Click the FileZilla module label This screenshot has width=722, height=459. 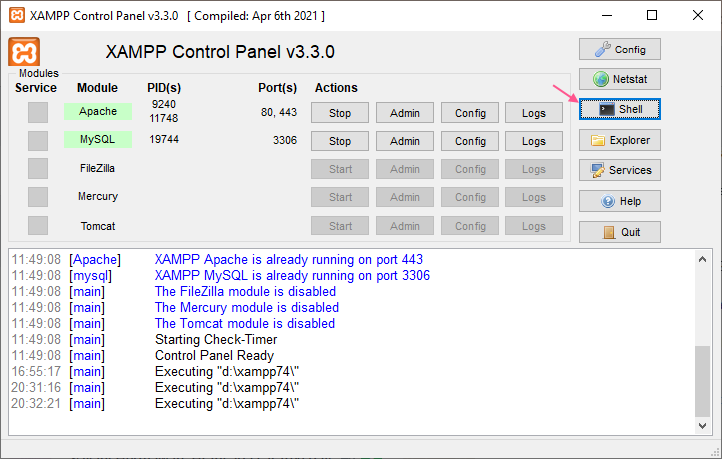coord(97,168)
